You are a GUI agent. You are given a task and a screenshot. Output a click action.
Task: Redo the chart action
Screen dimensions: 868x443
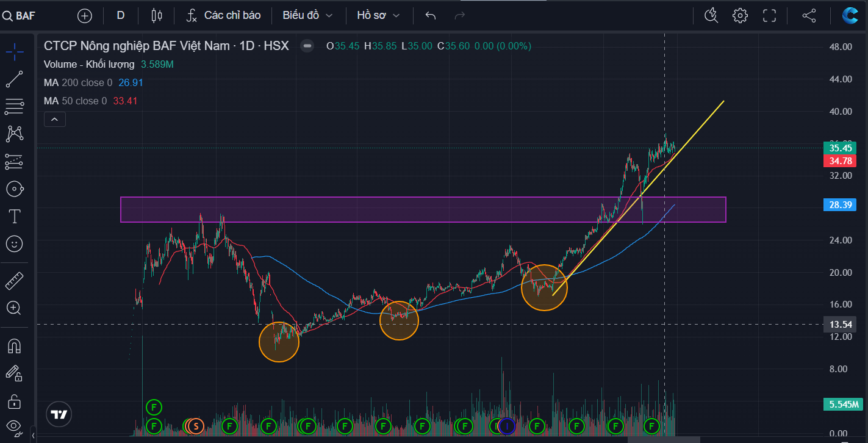pyautogui.click(x=460, y=15)
